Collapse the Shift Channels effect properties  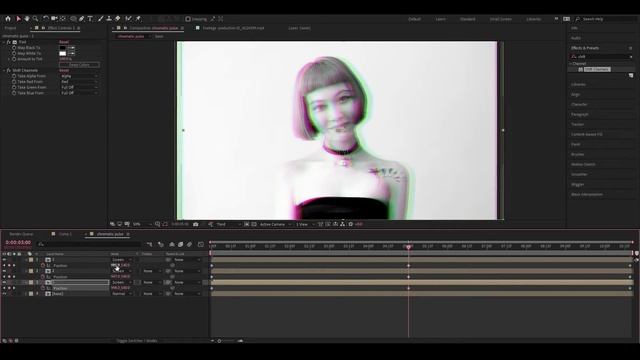pos(4,71)
